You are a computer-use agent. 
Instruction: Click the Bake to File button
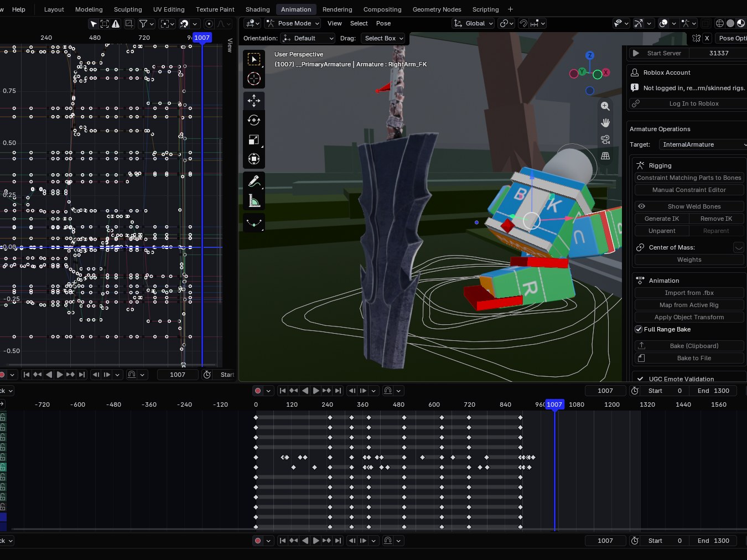coord(689,358)
